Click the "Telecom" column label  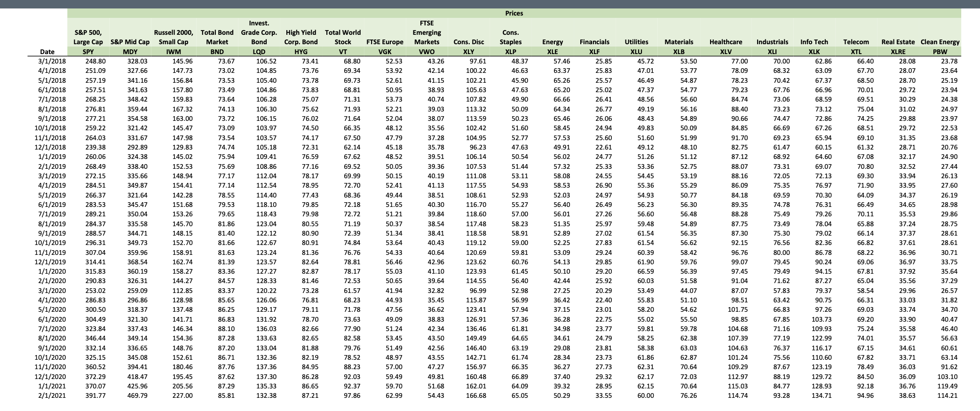(x=856, y=42)
